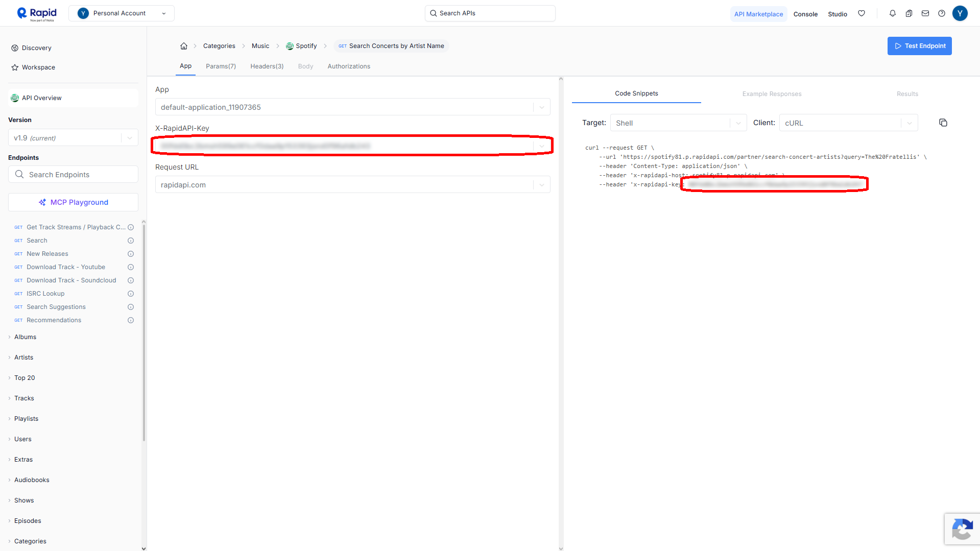Image resolution: width=980 pixels, height=551 pixels.
Task: Open the Client cURL dropdown
Action: click(x=848, y=123)
